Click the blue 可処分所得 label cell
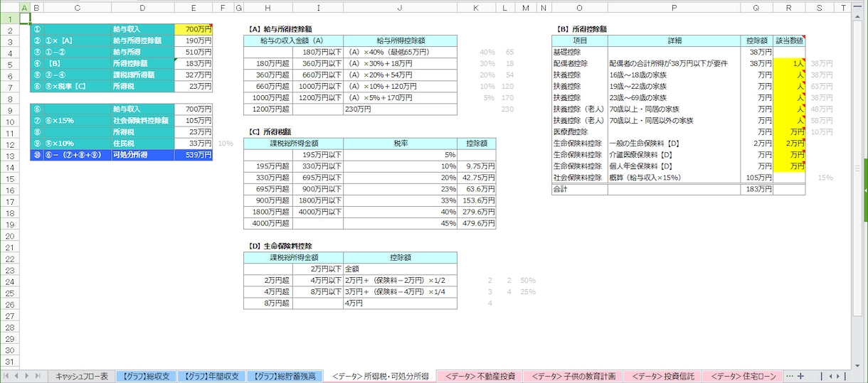Screen dimensions: 868x383 [143, 154]
